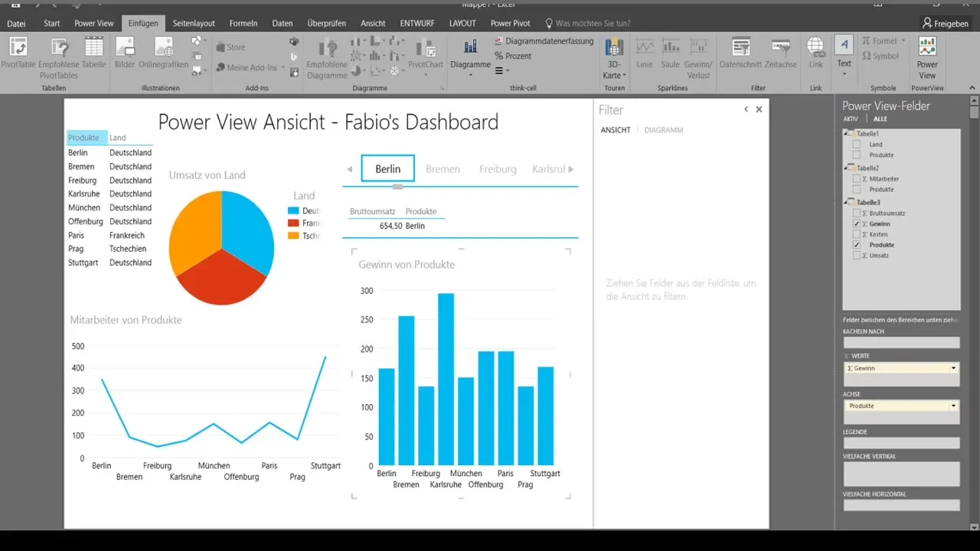
Task: Click the think-cell Prozent button
Action: (513, 56)
